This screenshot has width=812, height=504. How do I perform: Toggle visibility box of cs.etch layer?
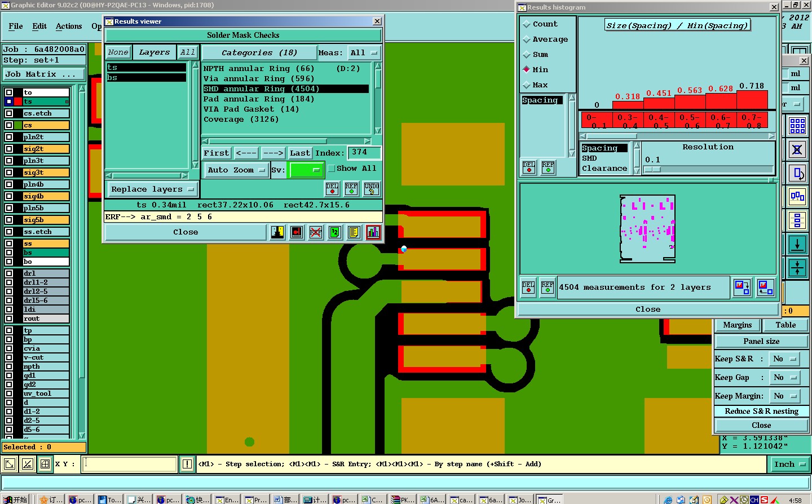[x=9, y=113]
